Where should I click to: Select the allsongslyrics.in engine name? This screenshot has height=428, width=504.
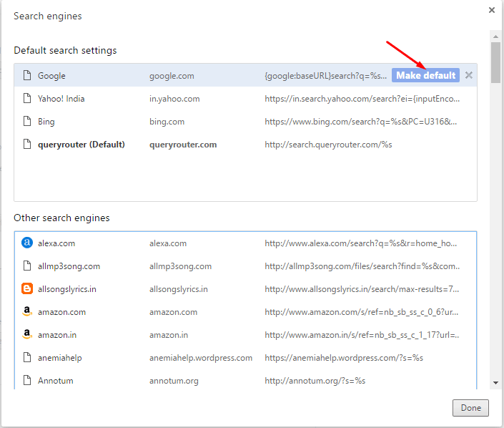[67, 289]
